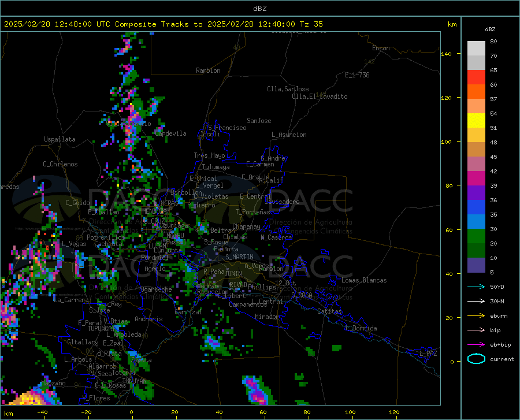Click the Tz 35 value in header
The height and width of the screenshot is (420, 520).
(311, 24)
